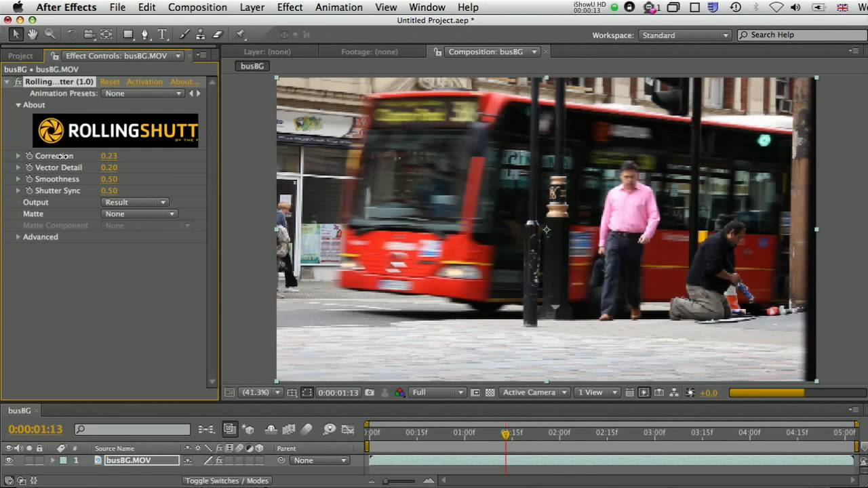The image size is (868, 488).
Task: Select the Hand tool
Action: tap(33, 34)
